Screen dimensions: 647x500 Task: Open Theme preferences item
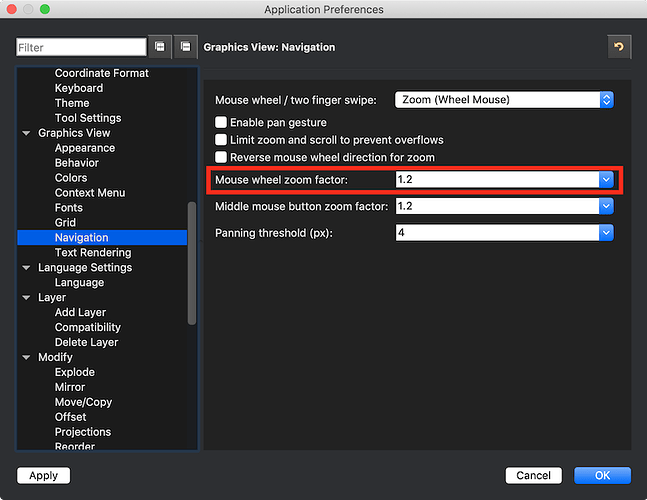pyautogui.click(x=72, y=103)
